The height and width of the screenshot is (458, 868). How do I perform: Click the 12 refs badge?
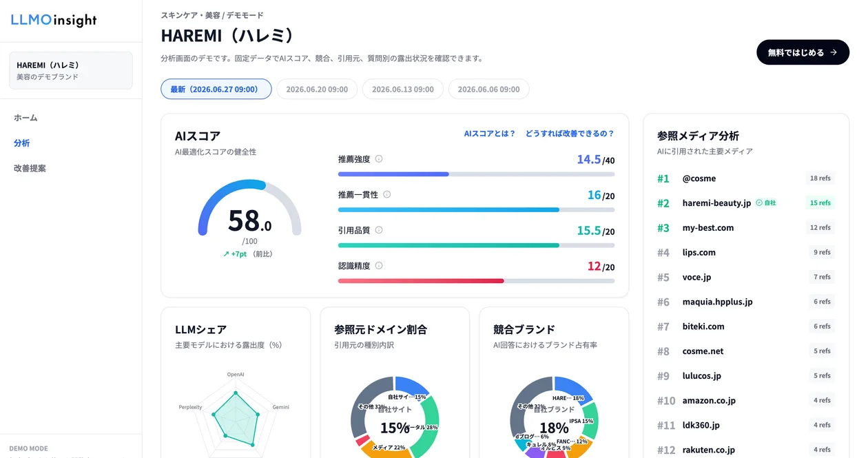click(x=820, y=227)
